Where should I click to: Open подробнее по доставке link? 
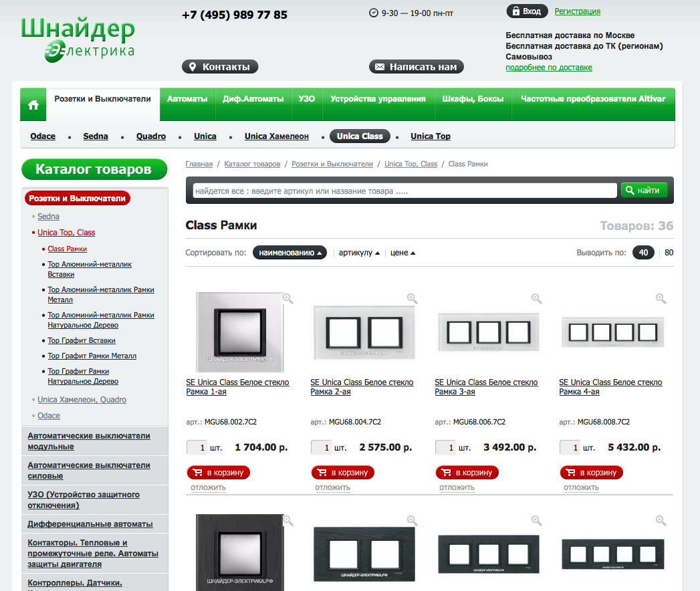(549, 68)
